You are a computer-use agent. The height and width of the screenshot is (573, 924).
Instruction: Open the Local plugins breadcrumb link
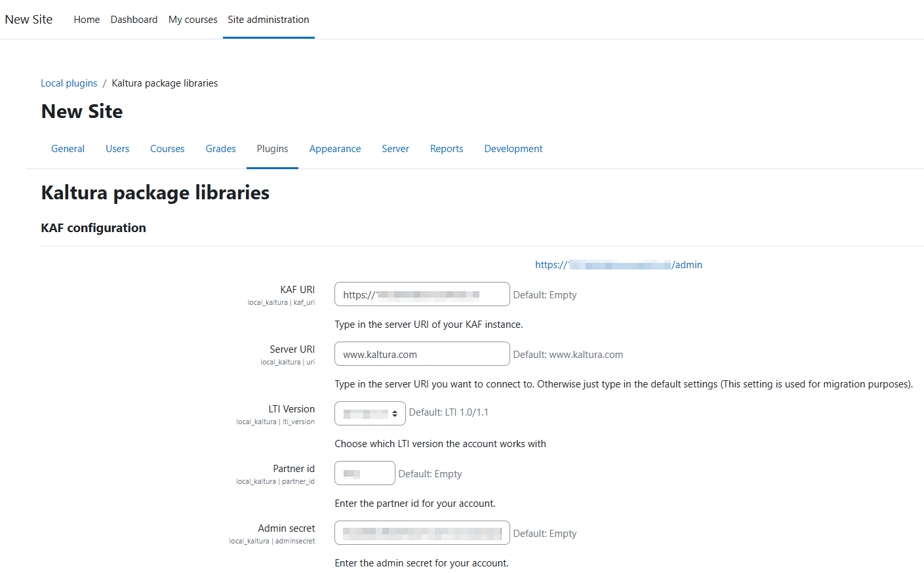(69, 83)
